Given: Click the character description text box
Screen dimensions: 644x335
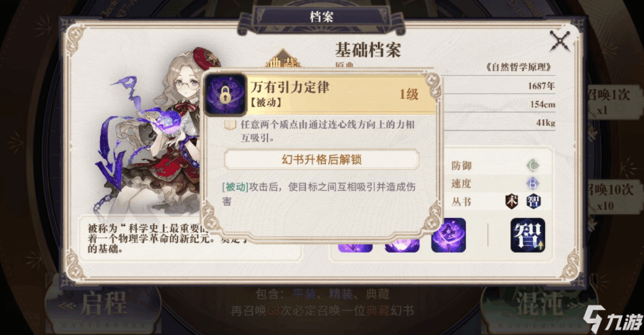Looking at the screenshot, I should pos(189,238).
